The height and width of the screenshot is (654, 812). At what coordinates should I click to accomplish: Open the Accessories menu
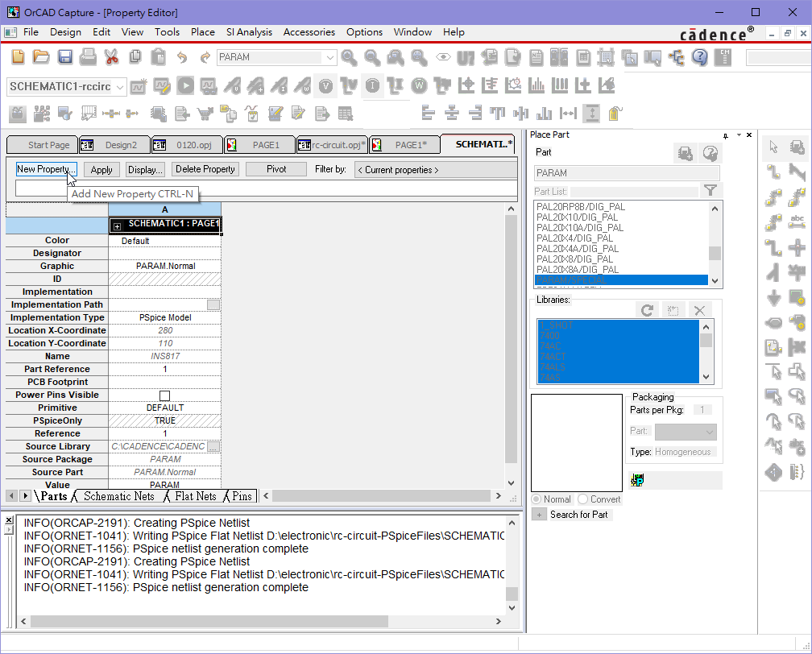(x=309, y=32)
